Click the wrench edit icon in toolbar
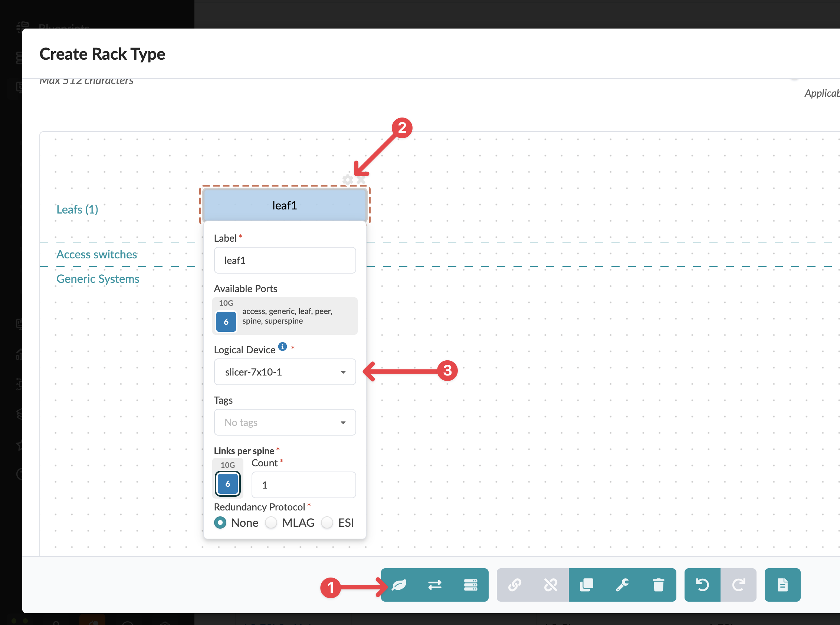This screenshot has width=840, height=625. [622, 585]
